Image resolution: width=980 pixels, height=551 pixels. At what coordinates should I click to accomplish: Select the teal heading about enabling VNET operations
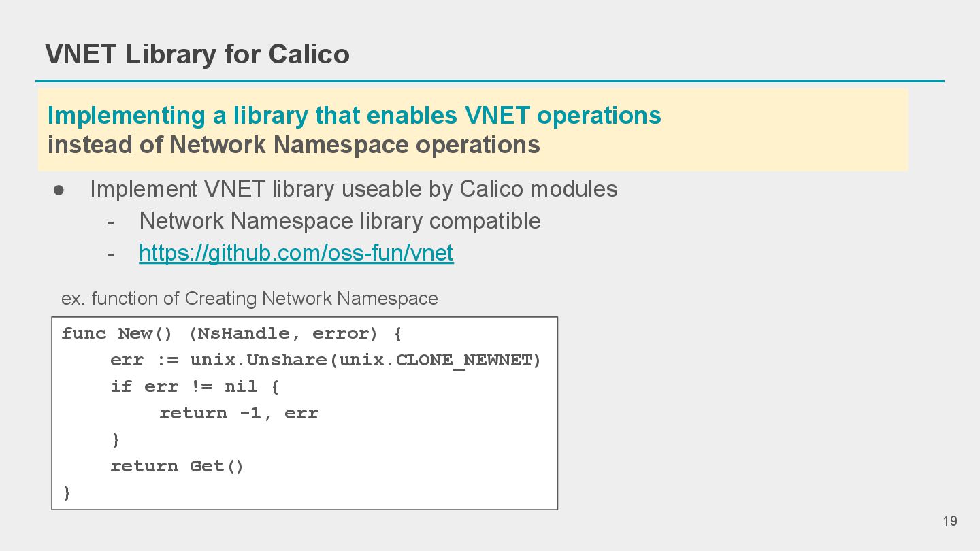[354, 115]
